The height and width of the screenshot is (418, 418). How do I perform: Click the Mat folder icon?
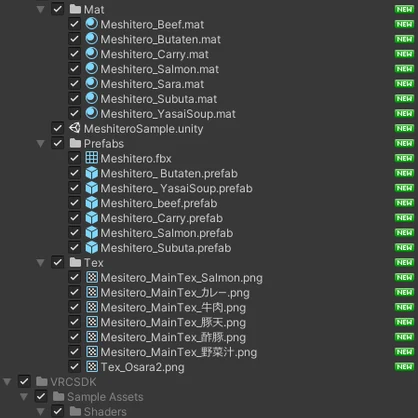[75, 9]
